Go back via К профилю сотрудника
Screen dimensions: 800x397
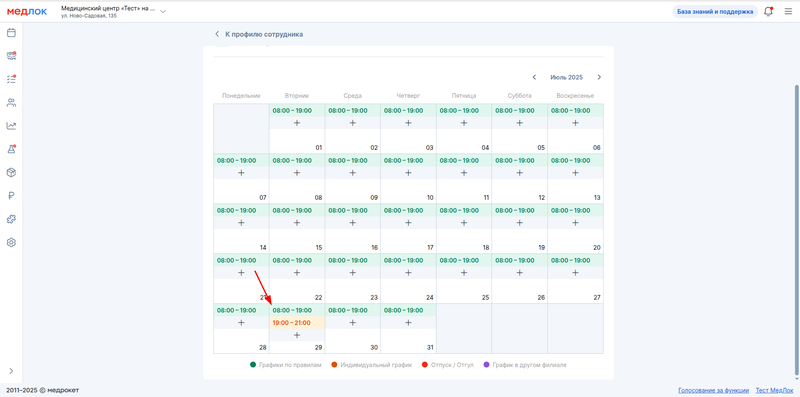click(259, 34)
